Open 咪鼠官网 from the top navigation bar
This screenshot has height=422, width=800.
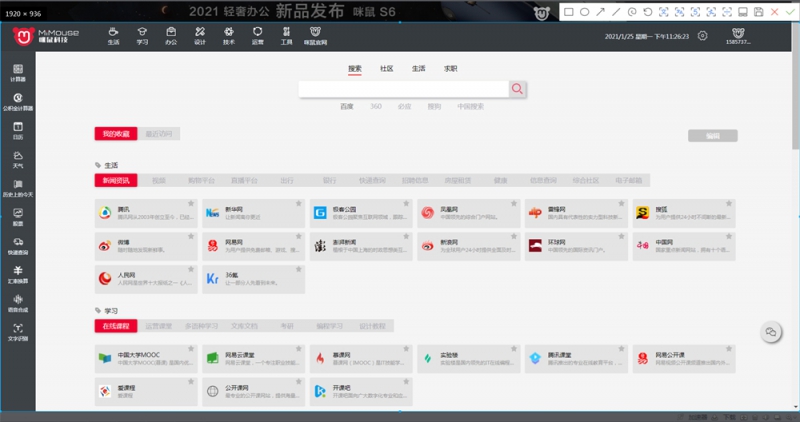pyautogui.click(x=315, y=36)
